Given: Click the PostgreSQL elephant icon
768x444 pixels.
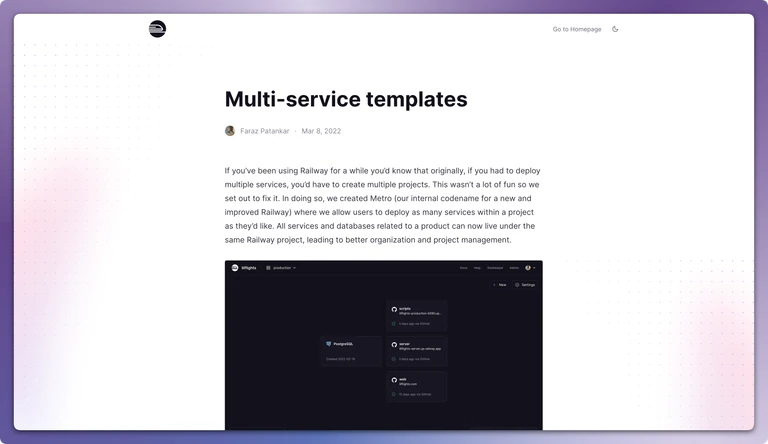Looking at the screenshot, I should point(329,344).
